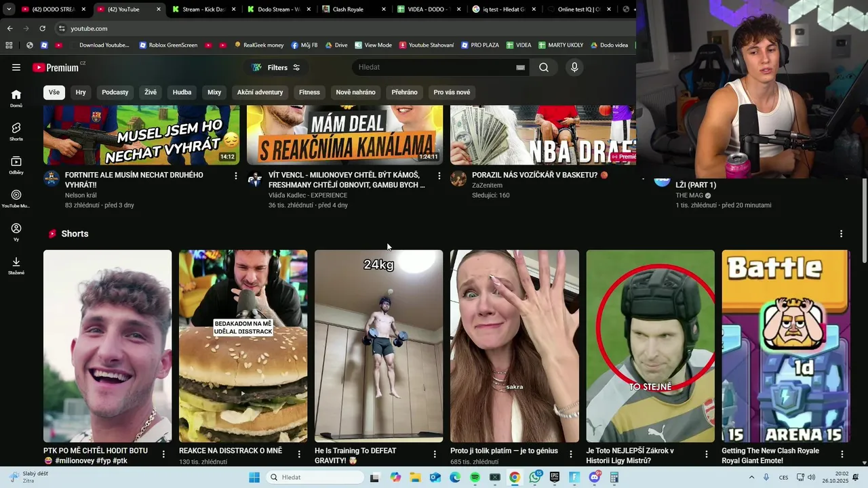Open options for Fortnite video

(x=236, y=176)
